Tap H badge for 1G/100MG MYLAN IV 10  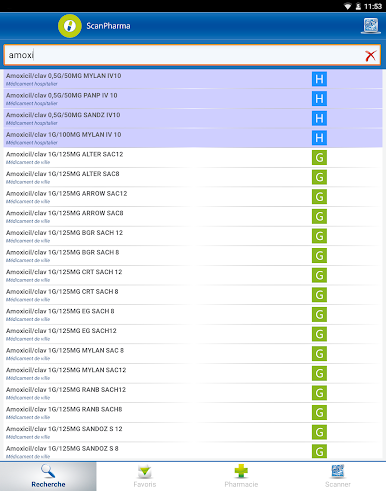point(319,138)
